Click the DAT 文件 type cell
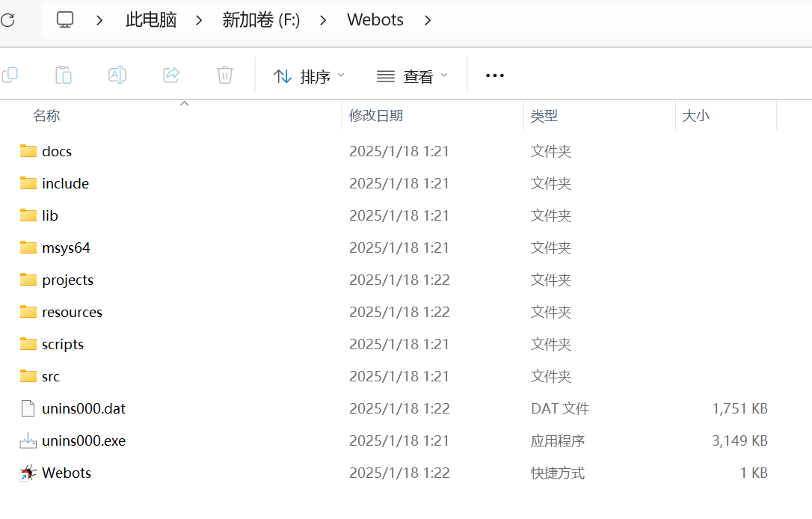The height and width of the screenshot is (519, 812). 560,408
